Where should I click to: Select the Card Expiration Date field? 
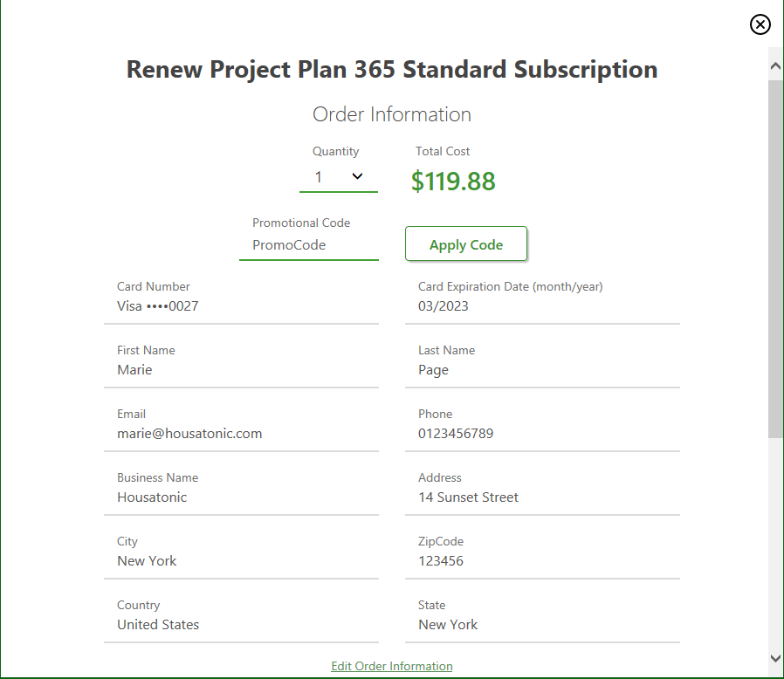pyautogui.click(x=542, y=306)
